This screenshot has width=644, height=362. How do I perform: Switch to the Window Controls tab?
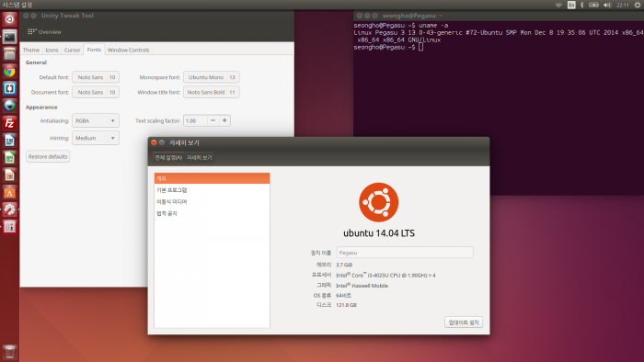pyautogui.click(x=129, y=50)
